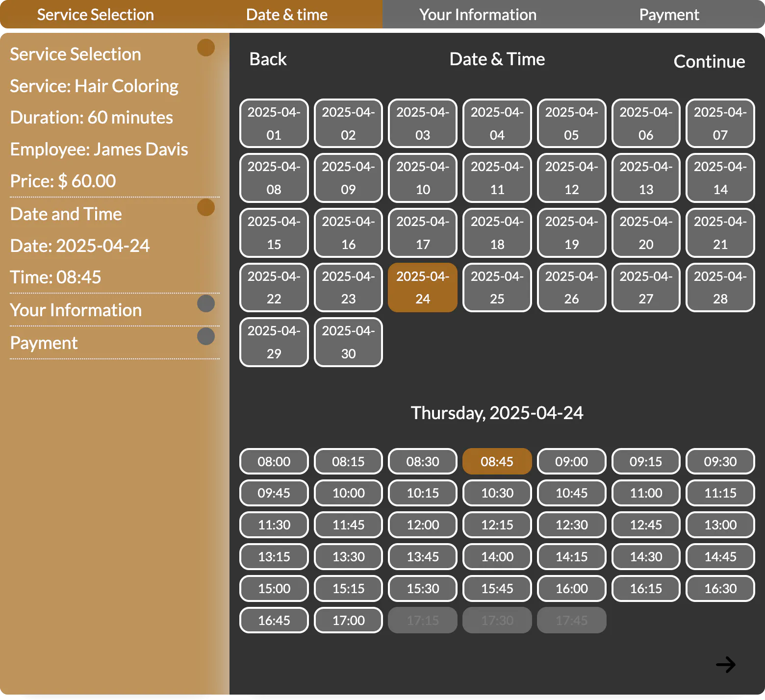The image size is (765, 700).
Task: Click the Price: $ 60.00 text
Action: (x=63, y=181)
